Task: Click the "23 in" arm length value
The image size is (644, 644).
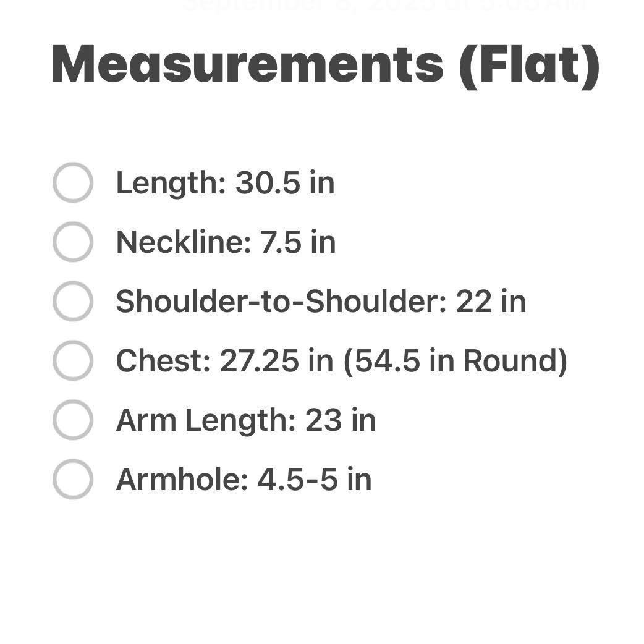Action: (341, 420)
